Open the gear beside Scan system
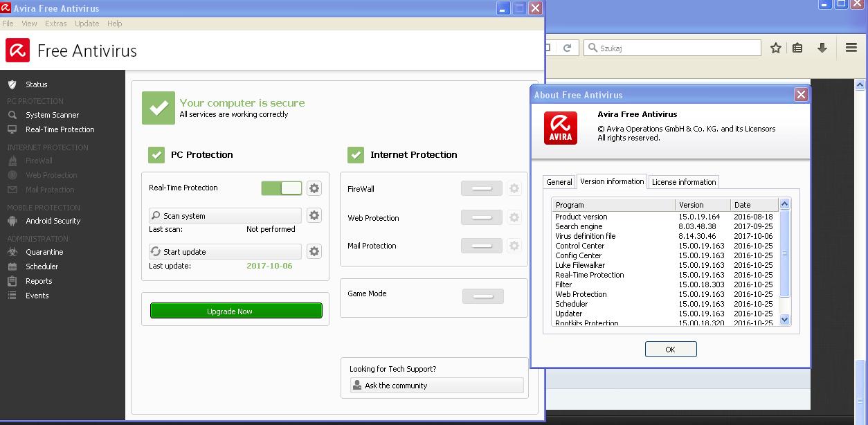 pyautogui.click(x=314, y=215)
